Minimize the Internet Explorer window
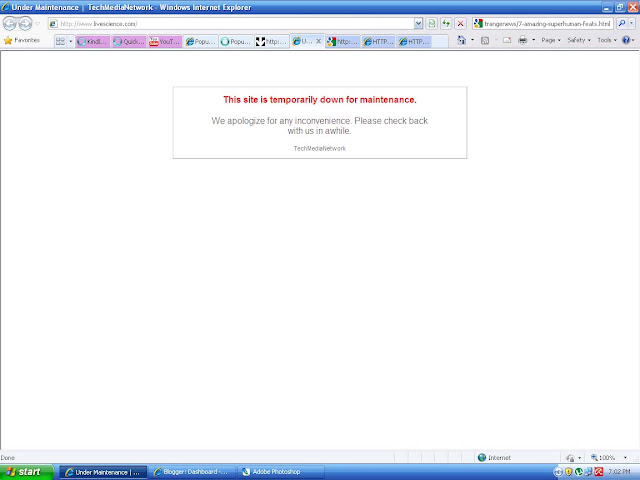 (607, 7)
